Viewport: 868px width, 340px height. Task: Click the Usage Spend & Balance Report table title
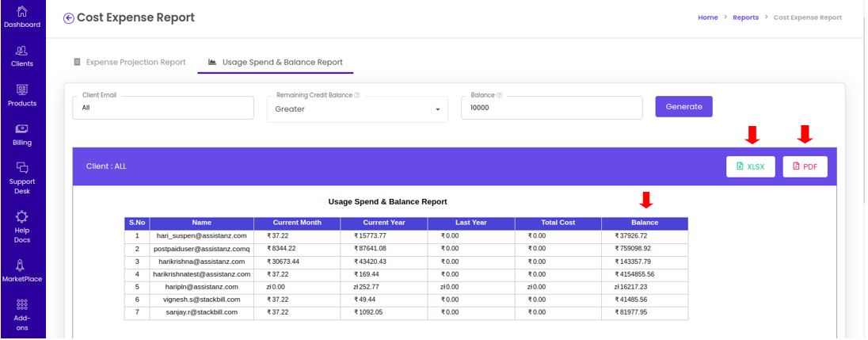pyautogui.click(x=387, y=201)
